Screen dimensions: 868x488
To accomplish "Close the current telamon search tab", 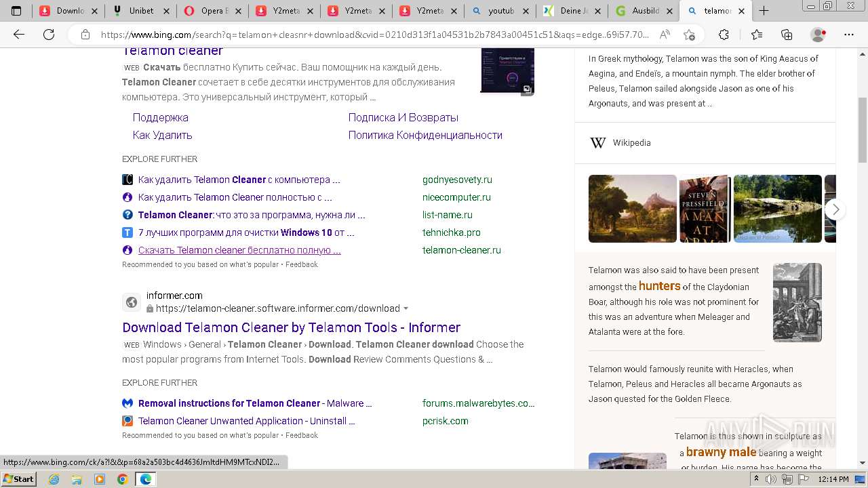I will (741, 11).
